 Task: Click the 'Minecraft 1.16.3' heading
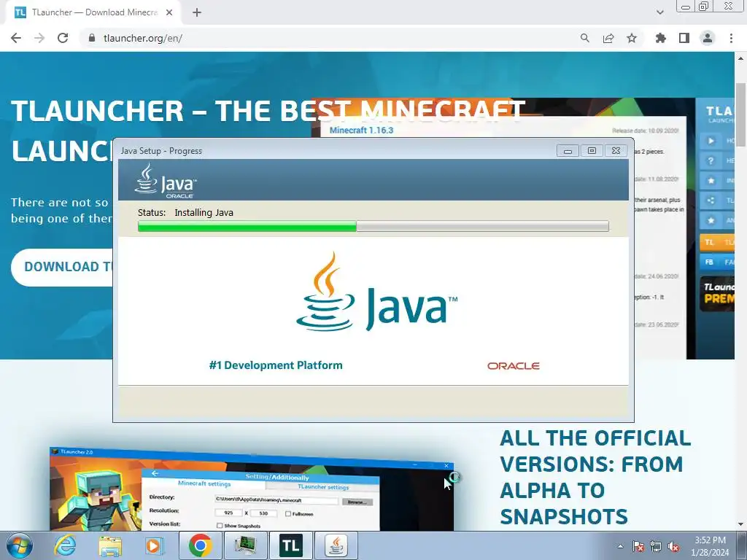(361, 130)
